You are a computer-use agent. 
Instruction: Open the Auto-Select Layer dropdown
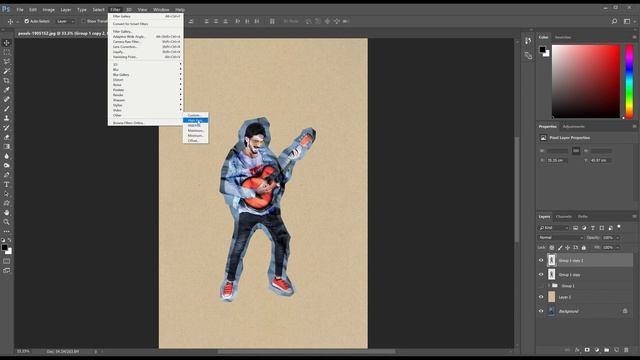[x=65, y=21]
